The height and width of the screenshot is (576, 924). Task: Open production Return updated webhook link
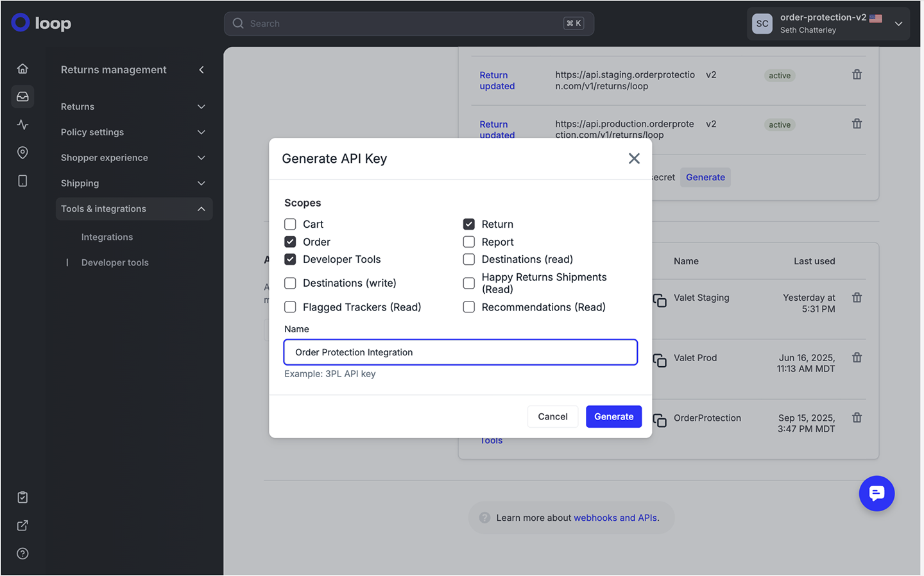(x=497, y=129)
